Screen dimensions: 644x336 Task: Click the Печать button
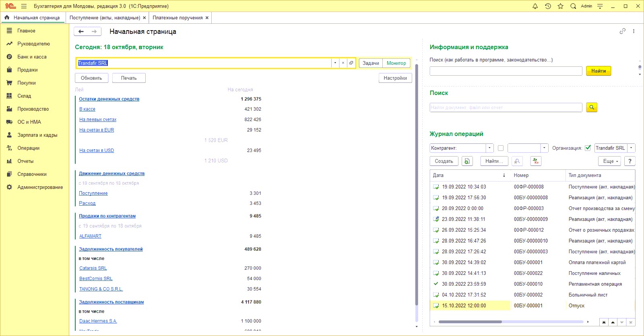(129, 78)
